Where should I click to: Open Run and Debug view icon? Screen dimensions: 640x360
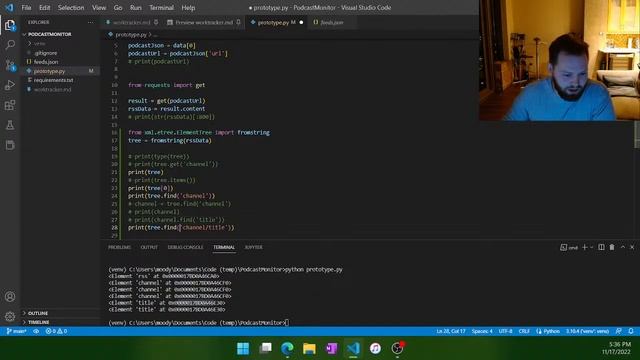tap(10, 85)
